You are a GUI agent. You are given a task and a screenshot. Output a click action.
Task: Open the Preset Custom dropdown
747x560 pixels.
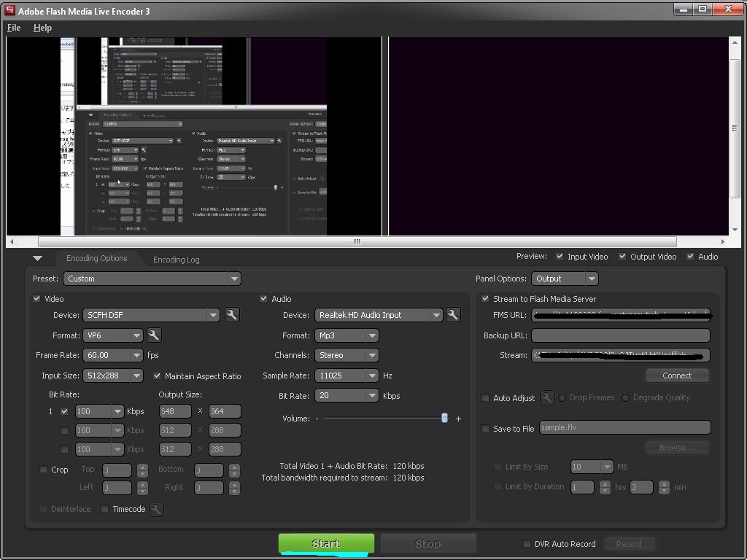[152, 279]
